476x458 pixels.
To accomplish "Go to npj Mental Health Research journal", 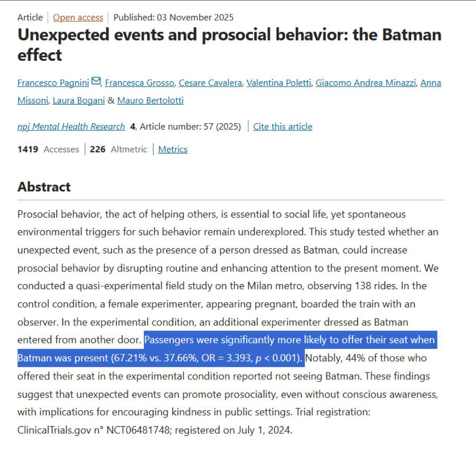I will [x=71, y=127].
